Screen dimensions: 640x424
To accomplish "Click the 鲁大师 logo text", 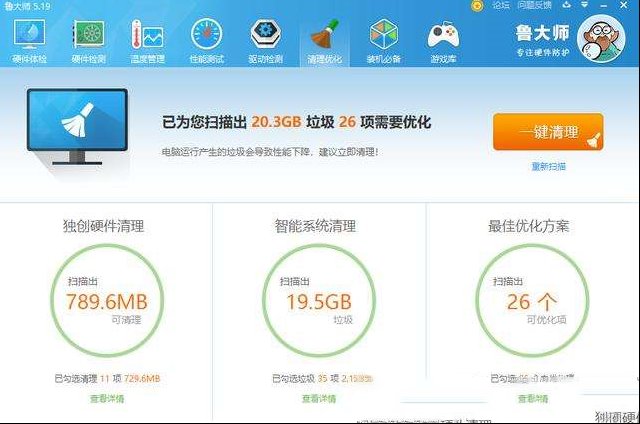I will [x=542, y=33].
